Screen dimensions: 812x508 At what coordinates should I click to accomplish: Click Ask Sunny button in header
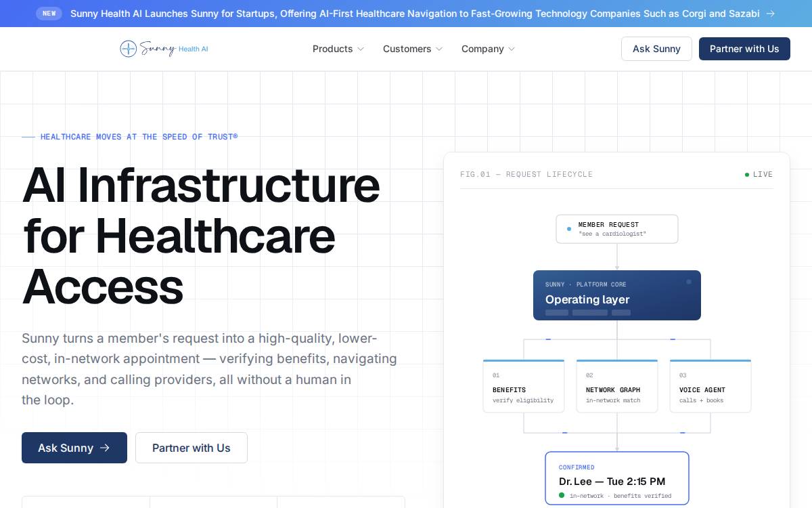pos(656,49)
